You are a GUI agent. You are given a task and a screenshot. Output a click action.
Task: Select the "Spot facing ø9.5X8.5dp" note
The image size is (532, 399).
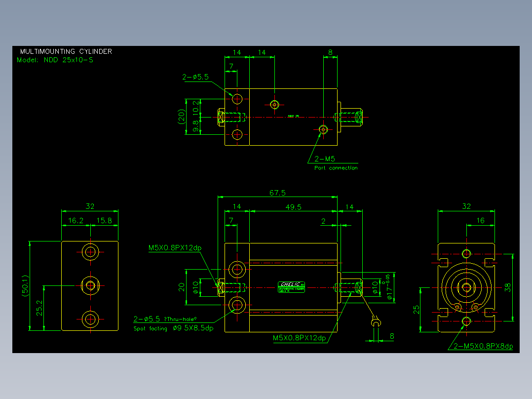pos(173,328)
